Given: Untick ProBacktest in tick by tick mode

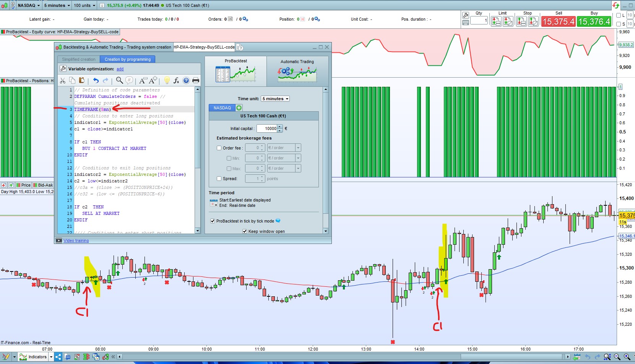Looking at the screenshot, I should 213,221.
